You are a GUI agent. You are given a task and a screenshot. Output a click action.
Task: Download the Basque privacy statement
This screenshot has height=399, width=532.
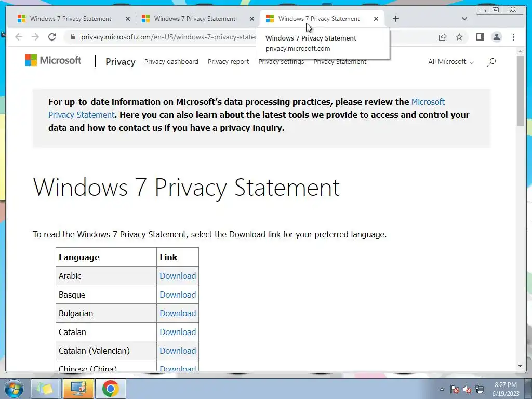178,295
